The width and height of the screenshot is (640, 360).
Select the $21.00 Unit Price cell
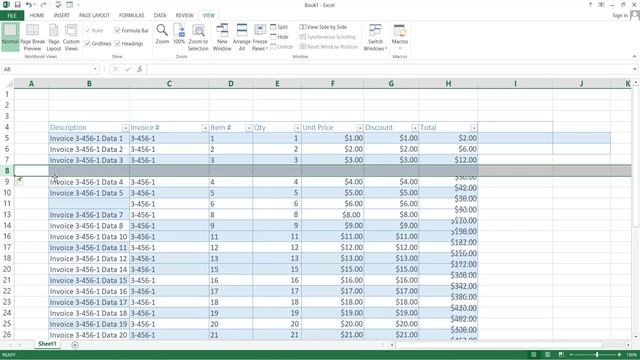[x=333, y=335]
